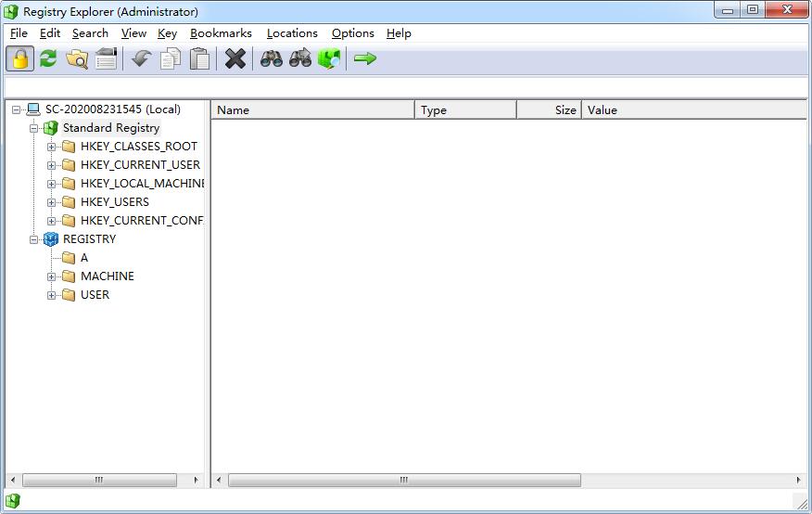
Task: Open the File menu
Action: point(19,33)
